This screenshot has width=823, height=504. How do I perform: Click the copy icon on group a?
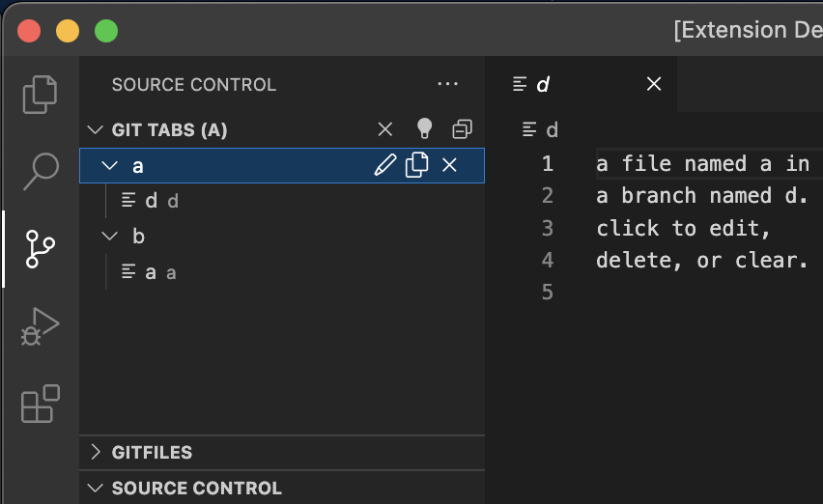click(416, 165)
